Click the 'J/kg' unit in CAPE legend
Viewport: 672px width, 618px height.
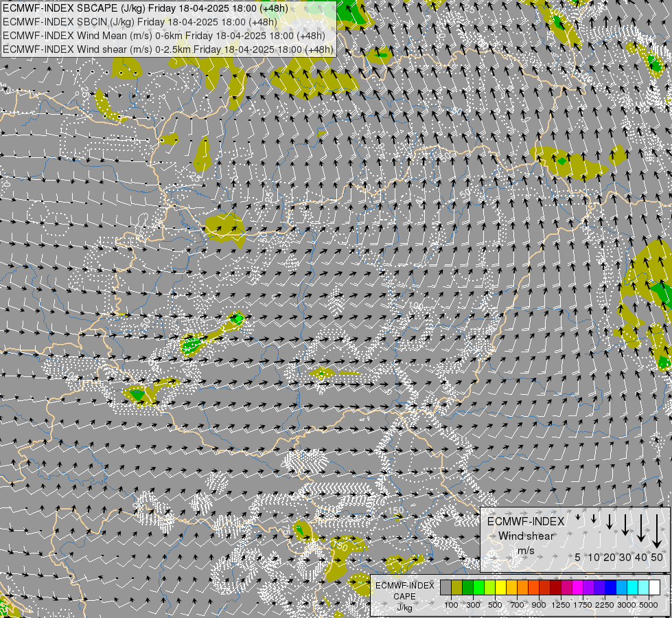pyautogui.click(x=404, y=608)
